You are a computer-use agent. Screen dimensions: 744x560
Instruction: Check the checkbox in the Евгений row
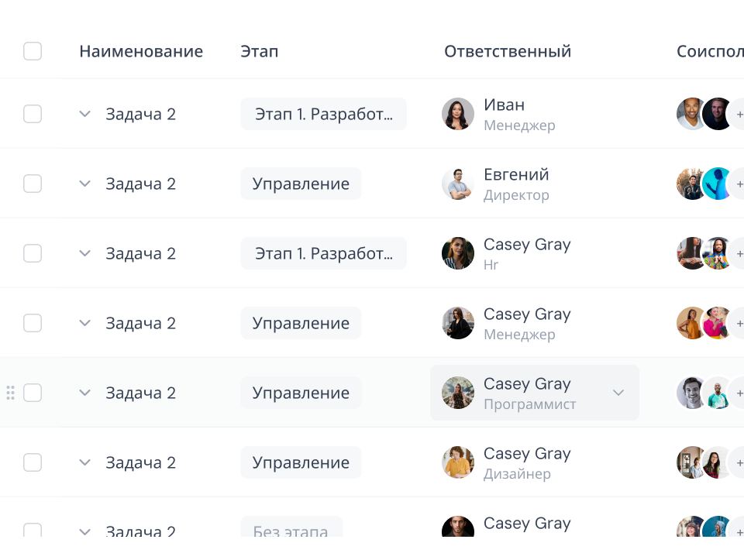[x=32, y=184]
